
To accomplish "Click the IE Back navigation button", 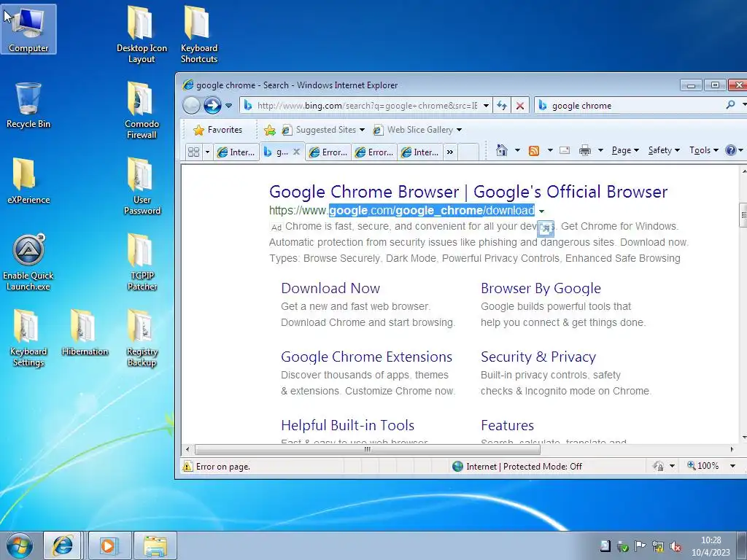I will click(191, 105).
